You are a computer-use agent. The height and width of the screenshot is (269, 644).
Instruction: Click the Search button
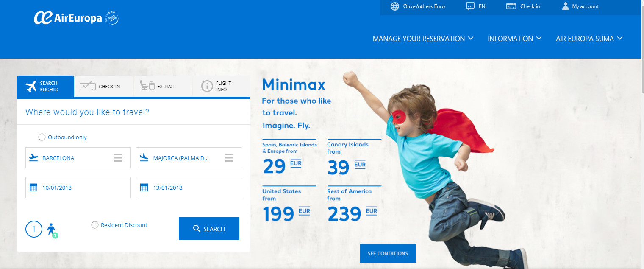tap(209, 229)
